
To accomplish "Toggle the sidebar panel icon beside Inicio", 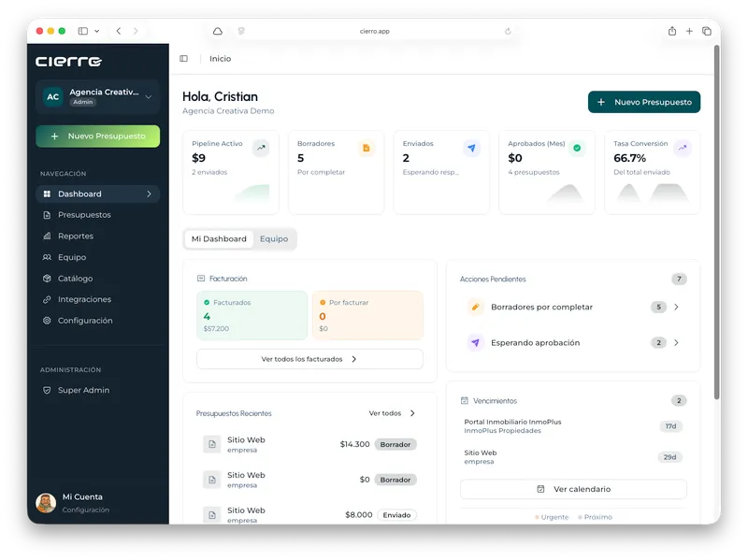I will pyautogui.click(x=183, y=58).
